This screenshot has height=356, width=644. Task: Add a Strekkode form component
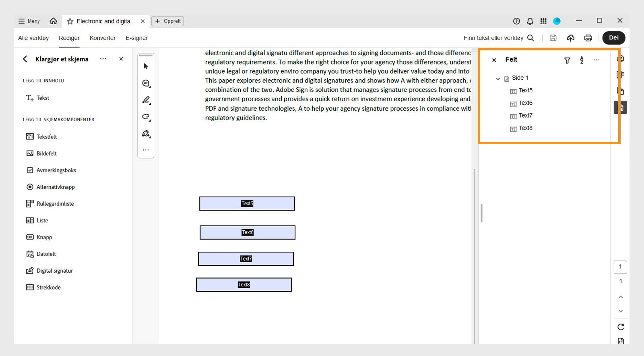[x=43, y=288]
